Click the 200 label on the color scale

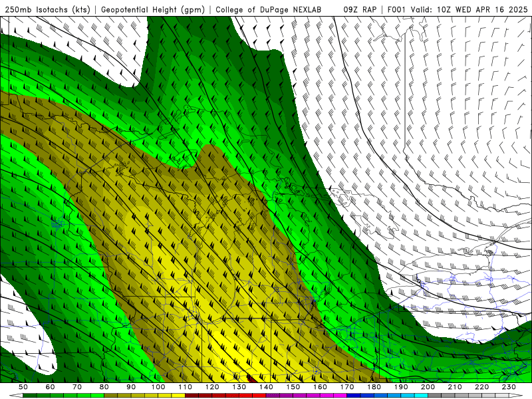click(x=428, y=387)
